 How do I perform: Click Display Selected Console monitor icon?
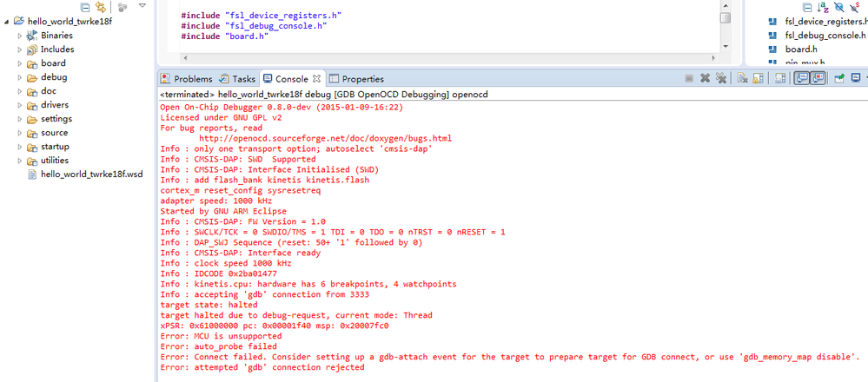(856, 78)
